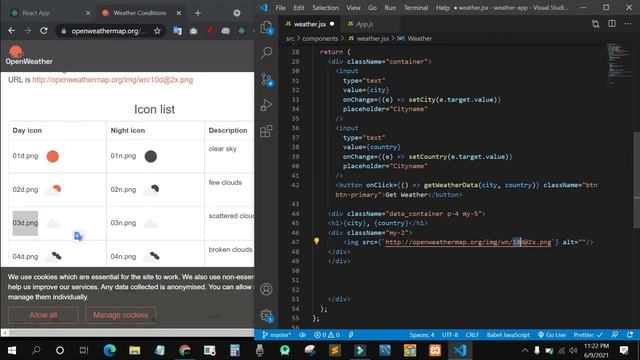Click the lightbulb code action icon
Viewport: 640px width, 360px height.
point(316,241)
